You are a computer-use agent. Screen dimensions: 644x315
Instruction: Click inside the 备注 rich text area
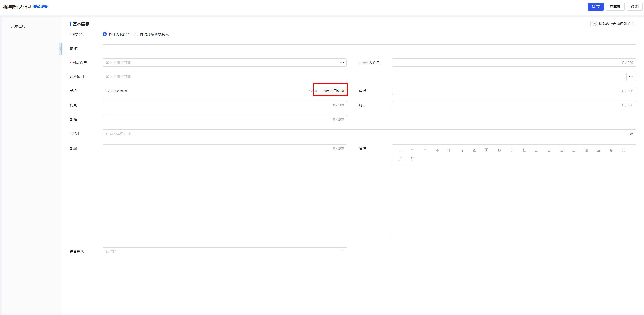514,203
